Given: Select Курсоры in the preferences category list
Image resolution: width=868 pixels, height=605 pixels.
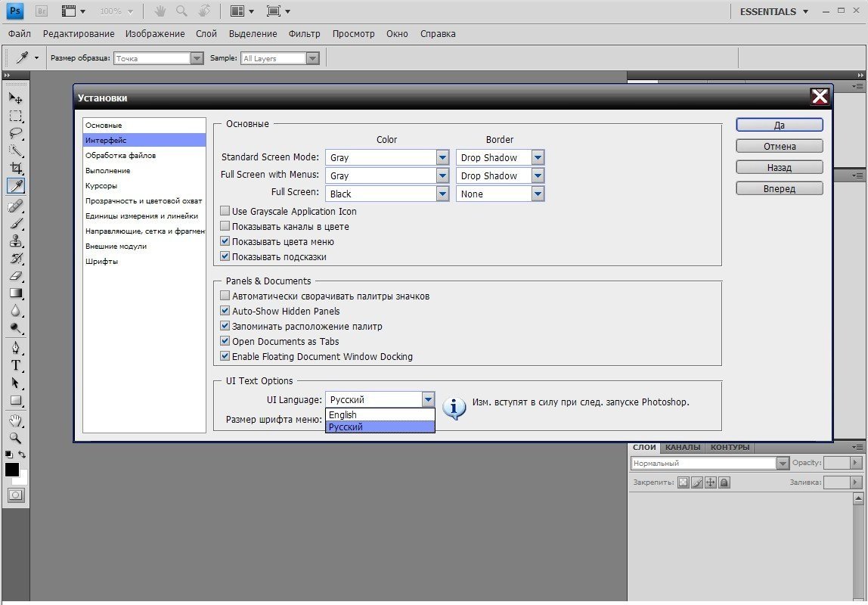Looking at the screenshot, I should click(101, 186).
